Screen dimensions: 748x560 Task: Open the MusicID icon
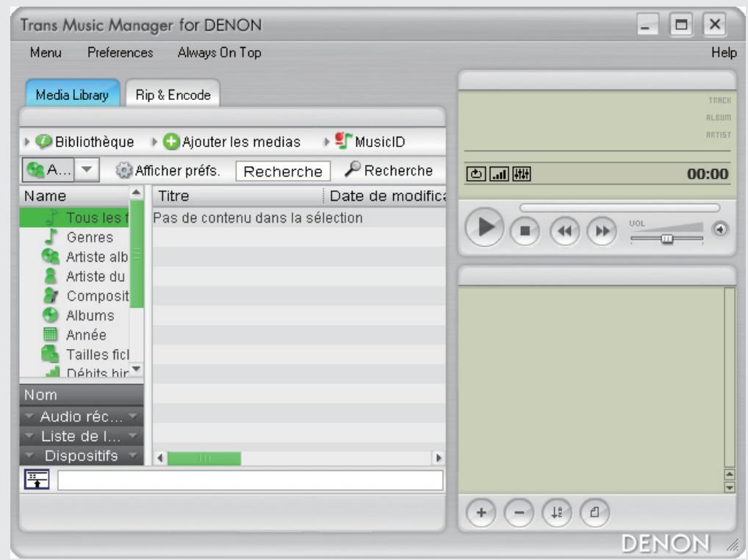(x=343, y=140)
